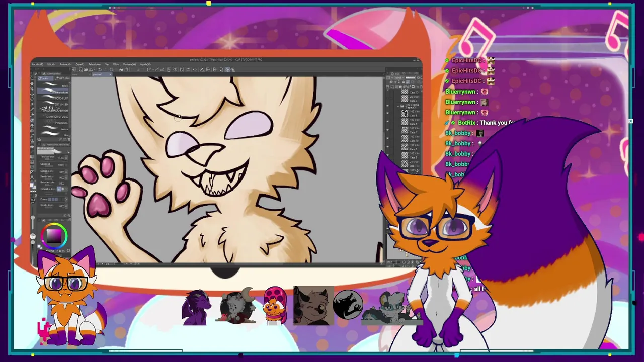Choose the textura brush
This screenshot has height=362, width=644.
53,129
